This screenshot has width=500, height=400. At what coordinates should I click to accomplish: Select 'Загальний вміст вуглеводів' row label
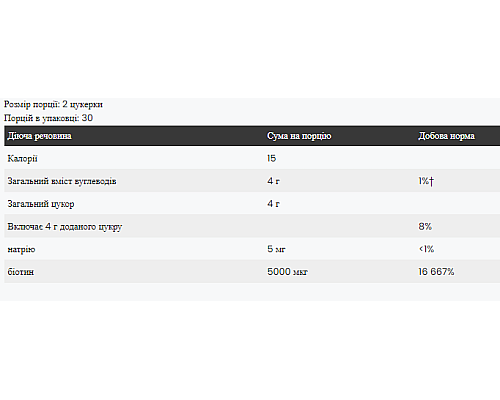click(62, 181)
